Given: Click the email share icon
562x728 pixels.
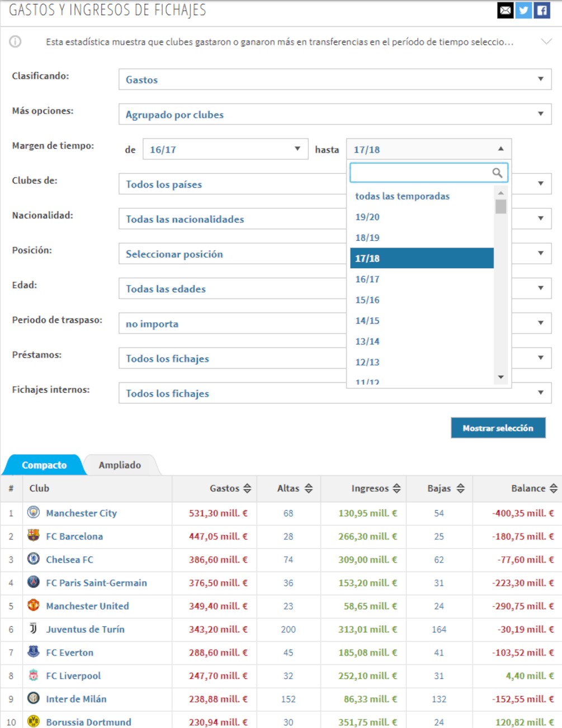Looking at the screenshot, I should point(505,10).
